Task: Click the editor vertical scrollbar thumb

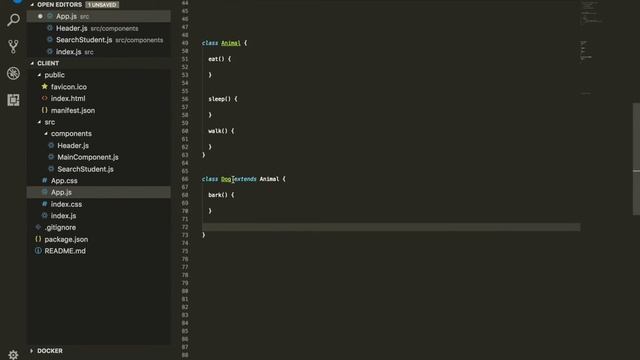Action: pos(636,159)
